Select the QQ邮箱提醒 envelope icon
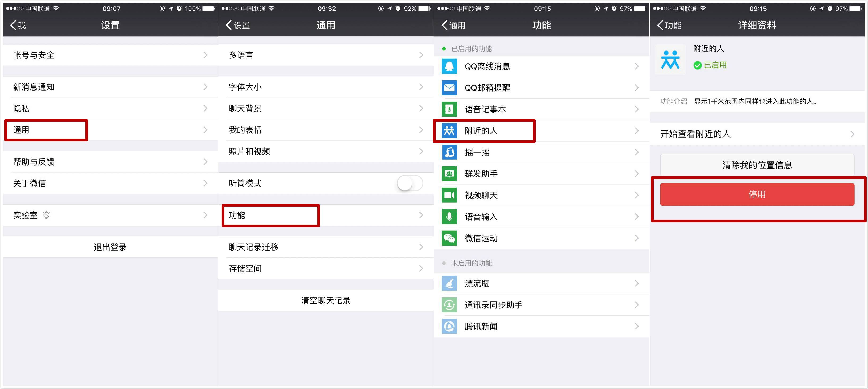 click(449, 88)
